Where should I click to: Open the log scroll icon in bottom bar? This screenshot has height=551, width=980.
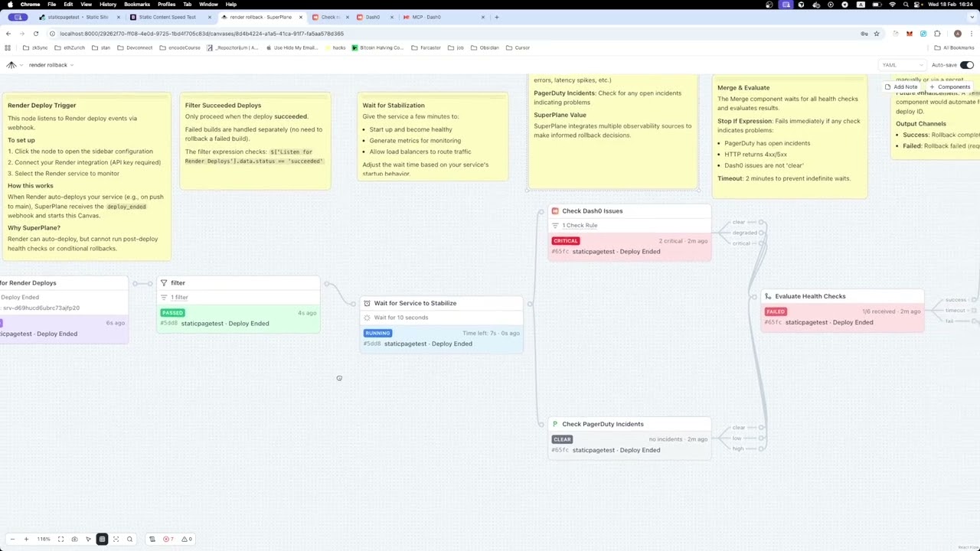[152, 539]
